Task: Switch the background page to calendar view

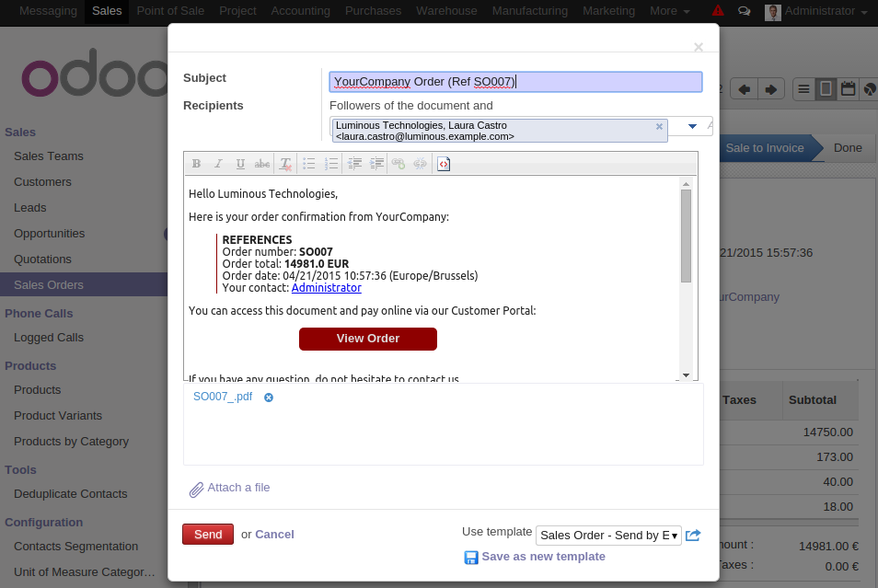Action: 848,89
